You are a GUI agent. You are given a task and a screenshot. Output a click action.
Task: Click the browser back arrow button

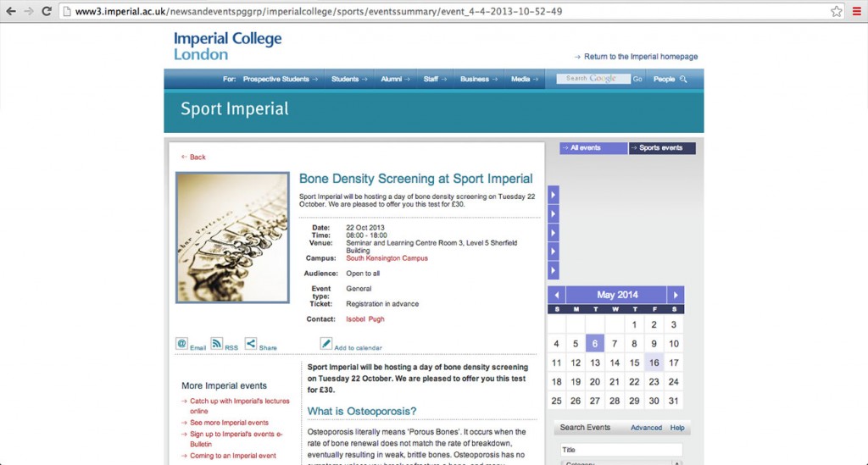tap(11, 12)
